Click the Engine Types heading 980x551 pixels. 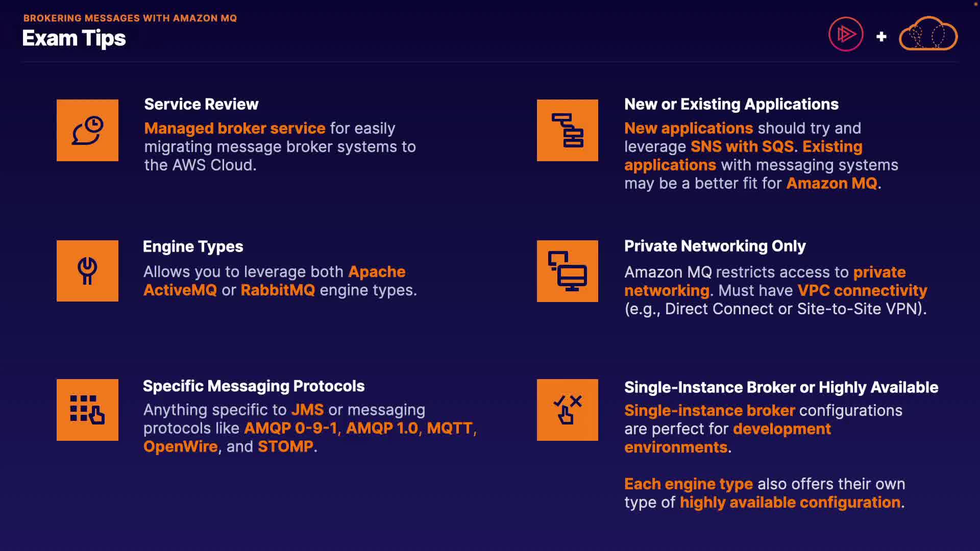[x=193, y=247]
